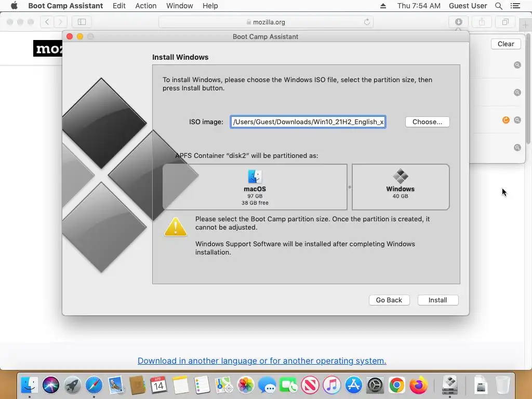The height and width of the screenshot is (399, 532).
Task: Open Finder from the Dock
Action: point(30,385)
